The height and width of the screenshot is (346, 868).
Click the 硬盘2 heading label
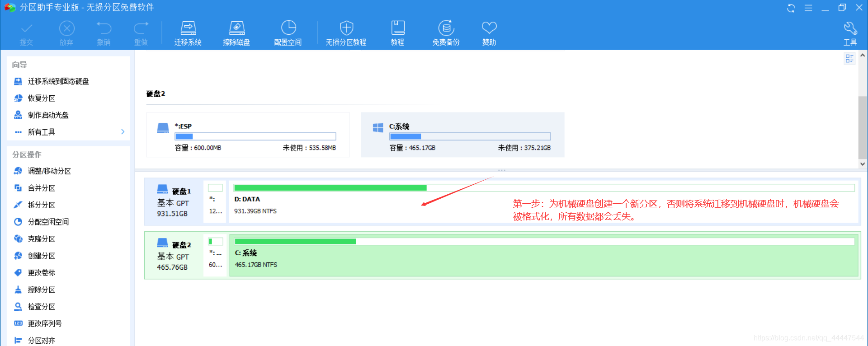pyautogui.click(x=156, y=94)
